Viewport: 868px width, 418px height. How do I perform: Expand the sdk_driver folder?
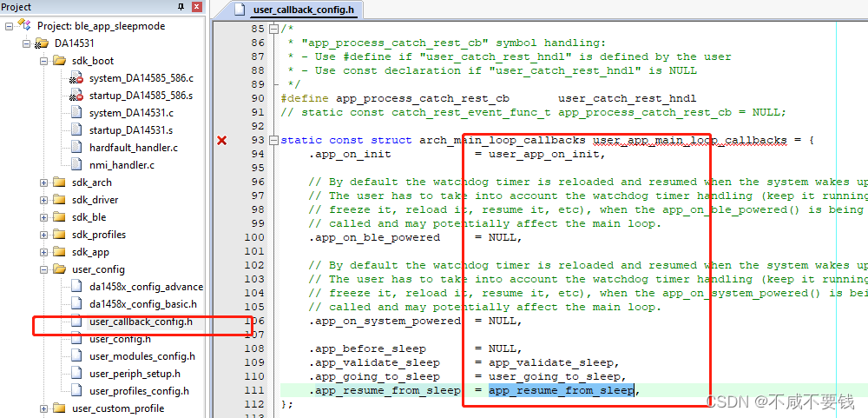[44, 200]
